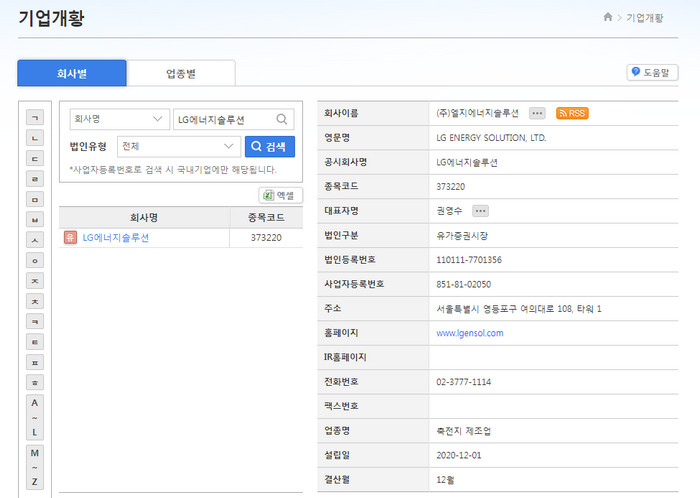Click the 설립일 value 2020-12-01
Image resolution: width=700 pixels, height=498 pixels.
[458, 456]
